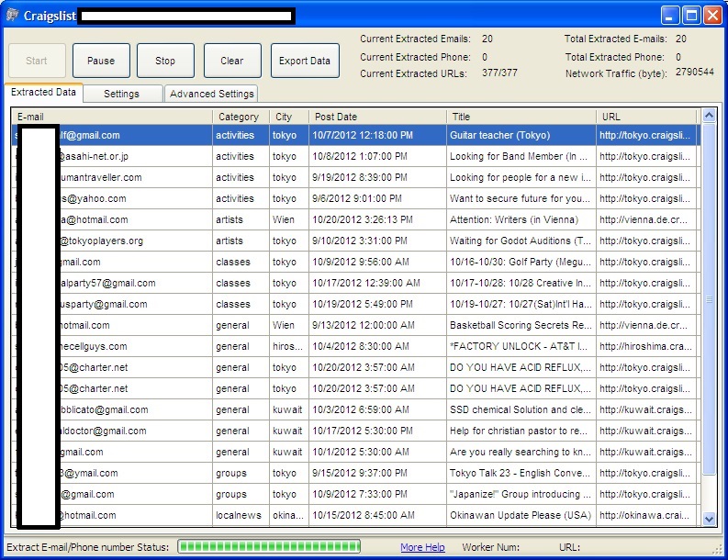Click the Network Traffic value 2790544

pyautogui.click(x=695, y=72)
